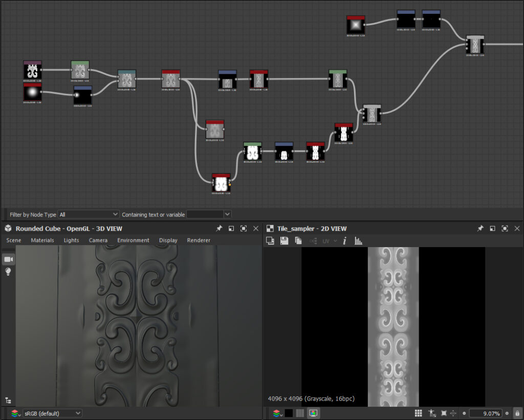
Task: Expand the sRGB (default) color space dropdown
Action: coord(53,413)
